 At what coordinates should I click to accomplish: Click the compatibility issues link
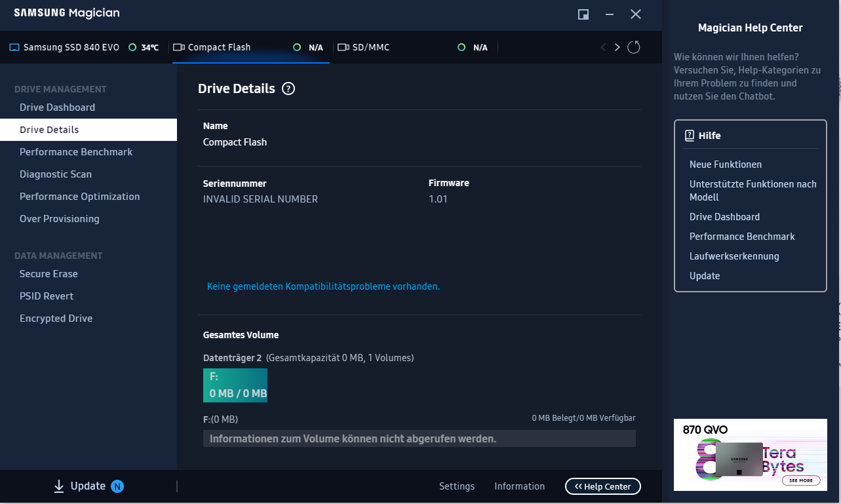tap(323, 286)
